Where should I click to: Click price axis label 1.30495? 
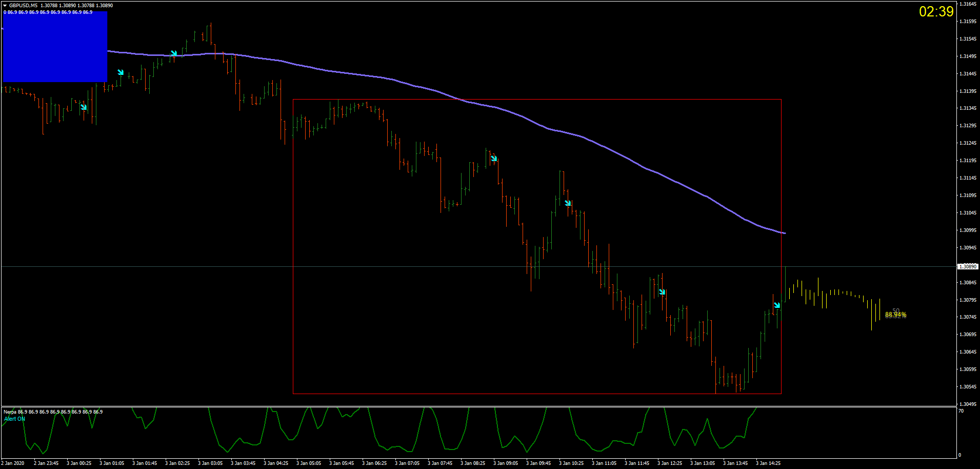(x=968, y=404)
